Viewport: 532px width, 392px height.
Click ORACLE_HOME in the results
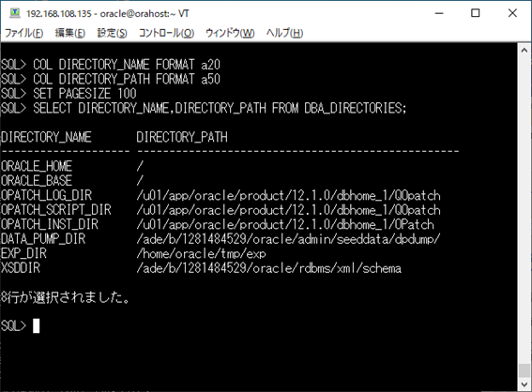point(37,166)
